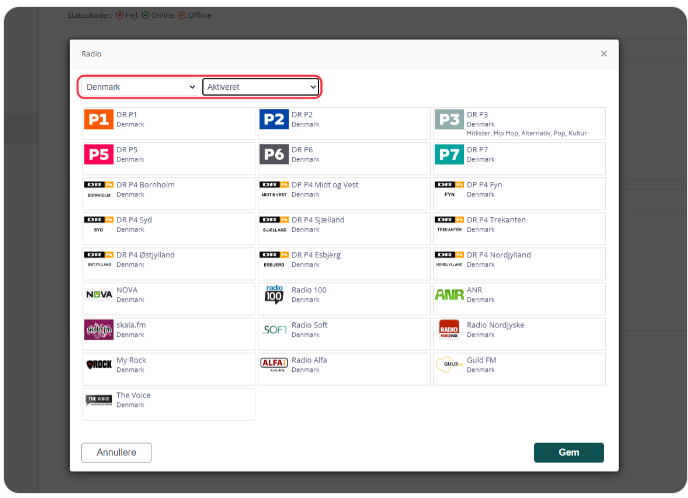Click the "Radio Soft" station name
Image resolution: width=688 pixels, height=498 pixels.
309,325
